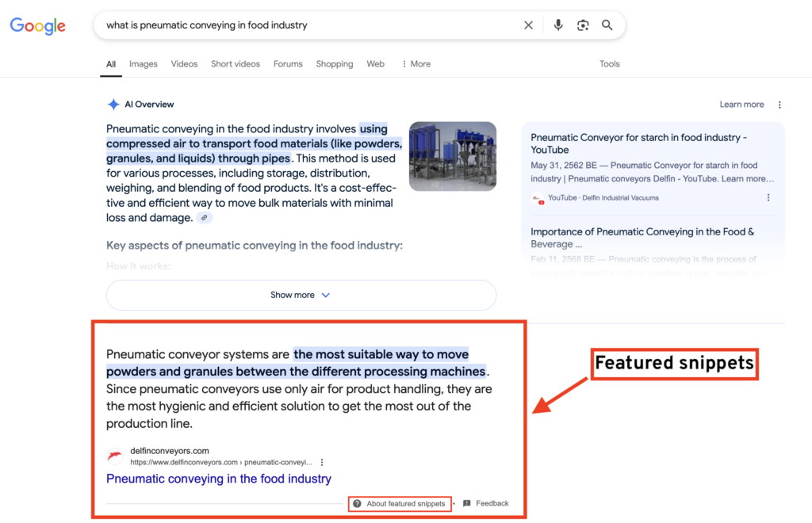Viewport: 812px width, 523px height.
Task: Open 'Importance of Pneumatic Conveying in the Food & Beverage' result
Action: pyautogui.click(x=642, y=238)
